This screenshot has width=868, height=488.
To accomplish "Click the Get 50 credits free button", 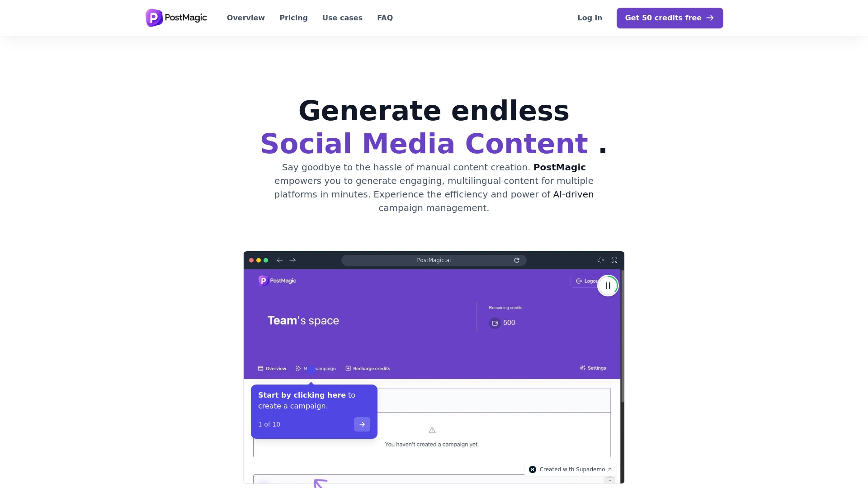I will tap(670, 18).
